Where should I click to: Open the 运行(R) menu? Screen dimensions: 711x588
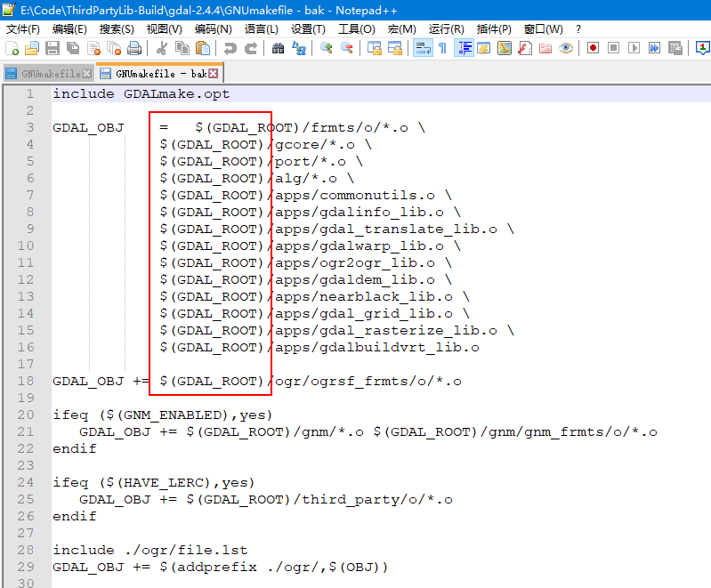pos(446,29)
